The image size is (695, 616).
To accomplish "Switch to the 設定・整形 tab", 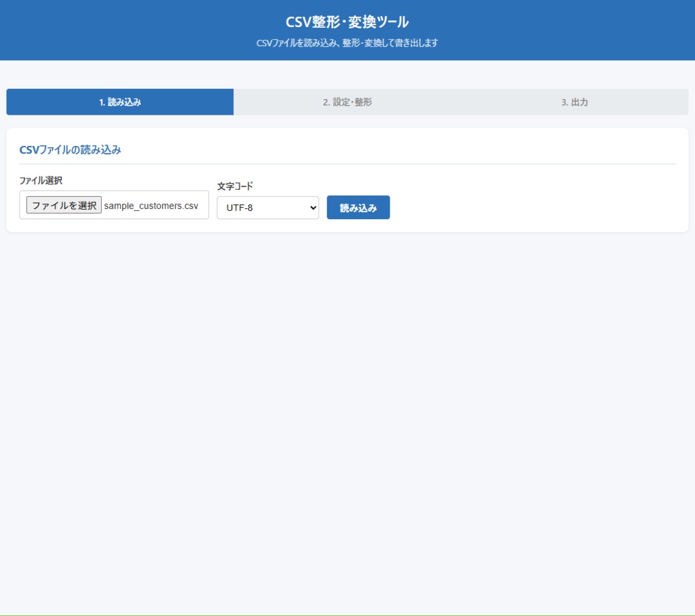I will tap(347, 102).
